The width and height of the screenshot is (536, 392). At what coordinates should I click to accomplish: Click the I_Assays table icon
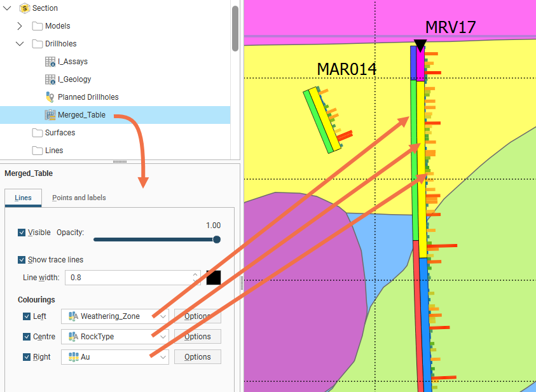[x=50, y=62]
